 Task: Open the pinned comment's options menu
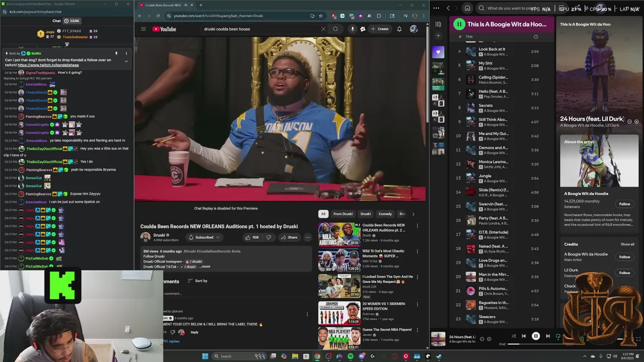pos(307,315)
